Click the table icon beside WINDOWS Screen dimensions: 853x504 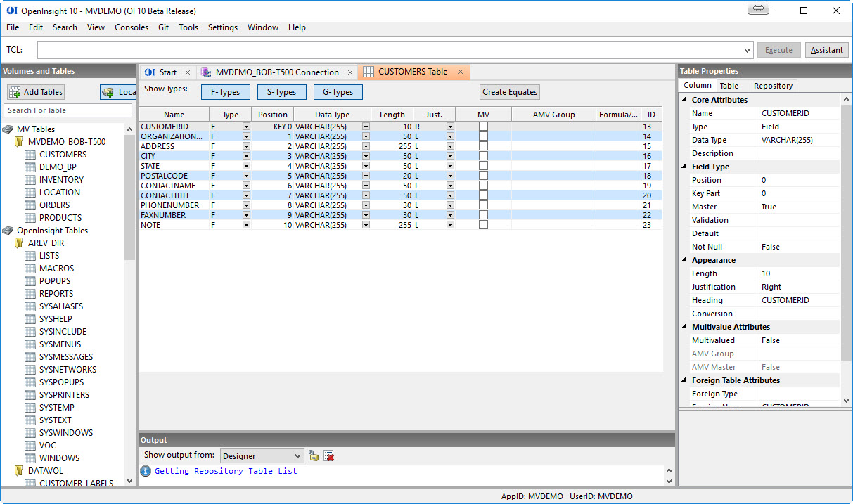point(30,458)
